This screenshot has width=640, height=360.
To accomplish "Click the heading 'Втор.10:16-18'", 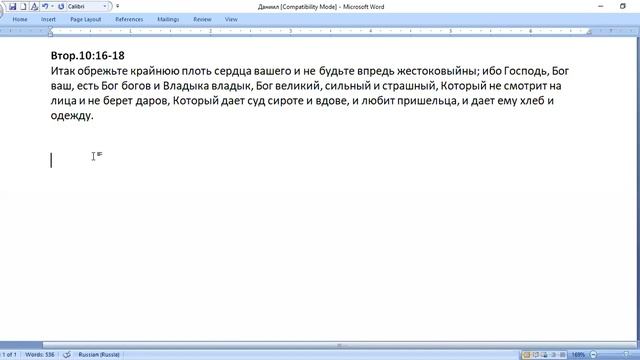I will (x=87, y=56).
